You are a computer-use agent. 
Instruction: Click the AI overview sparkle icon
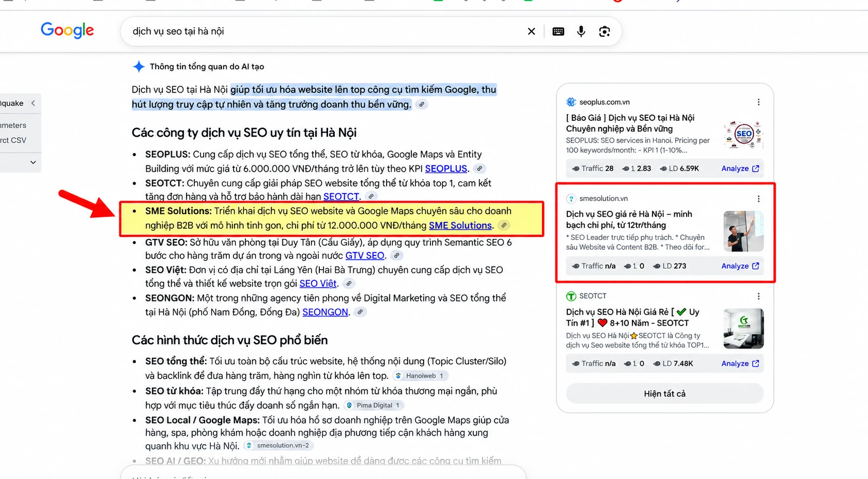click(x=138, y=66)
